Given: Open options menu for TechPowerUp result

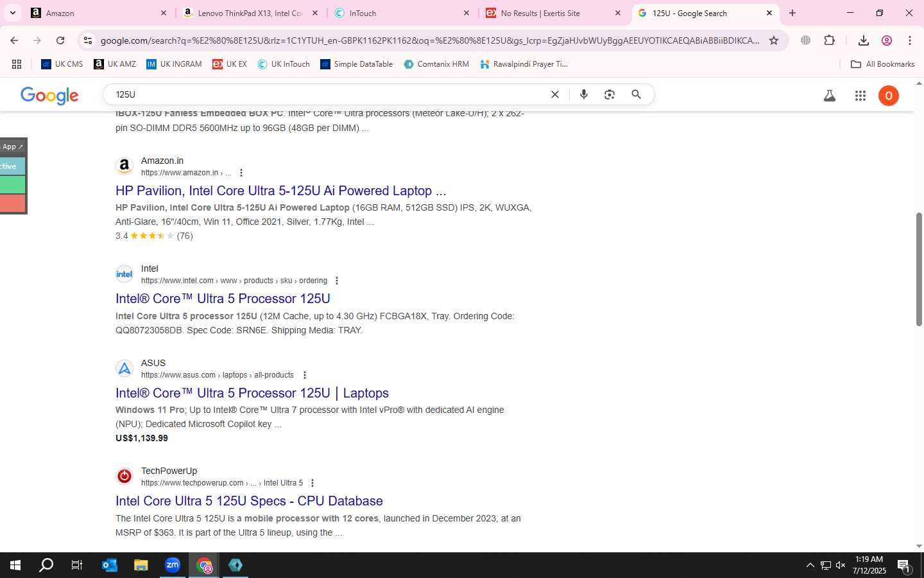Looking at the screenshot, I should 312,483.
